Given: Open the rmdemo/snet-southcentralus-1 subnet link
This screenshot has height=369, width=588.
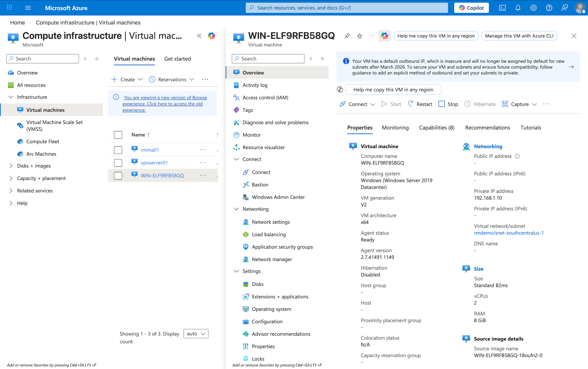Looking at the screenshot, I should click(x=509, y=233).
